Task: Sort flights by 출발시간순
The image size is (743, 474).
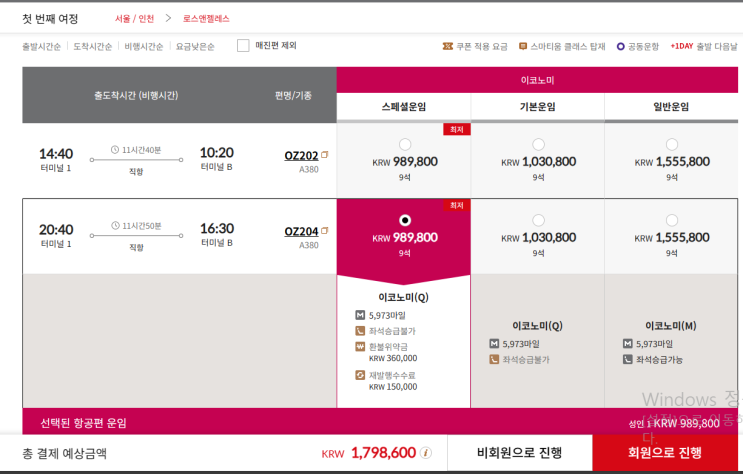Action: pos(42,46)
